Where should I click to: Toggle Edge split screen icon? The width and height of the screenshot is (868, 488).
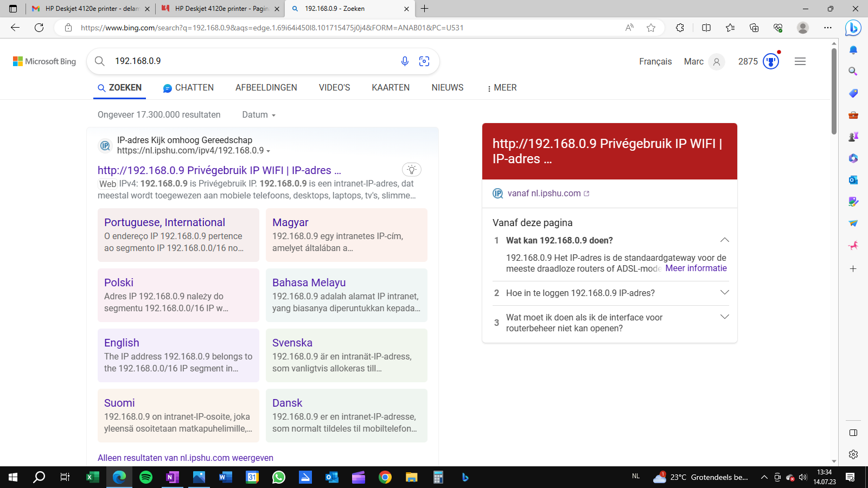706,28
